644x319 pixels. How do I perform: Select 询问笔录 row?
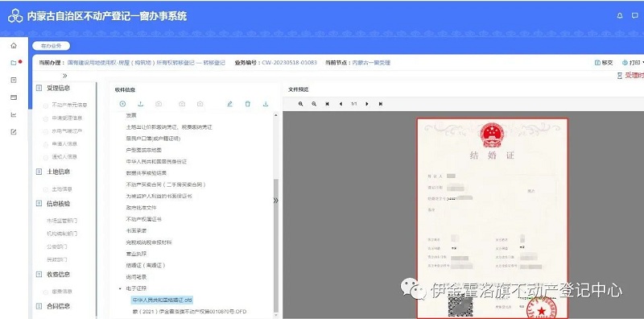(x=136, y=277)
